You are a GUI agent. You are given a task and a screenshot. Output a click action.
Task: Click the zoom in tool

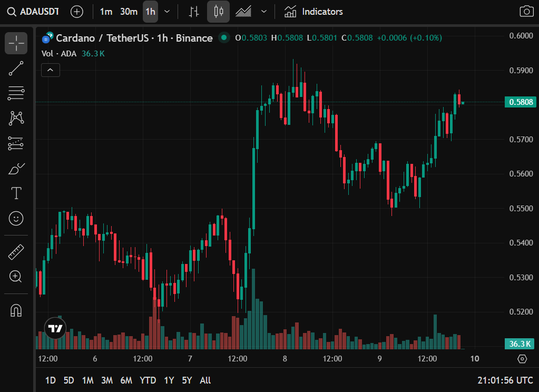(x=16, y=276)
